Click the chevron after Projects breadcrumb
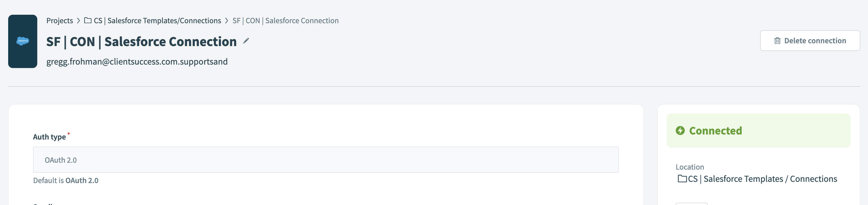Image resolution: width=868 pixels, height=205 pixels. click(x=78, y=21)
